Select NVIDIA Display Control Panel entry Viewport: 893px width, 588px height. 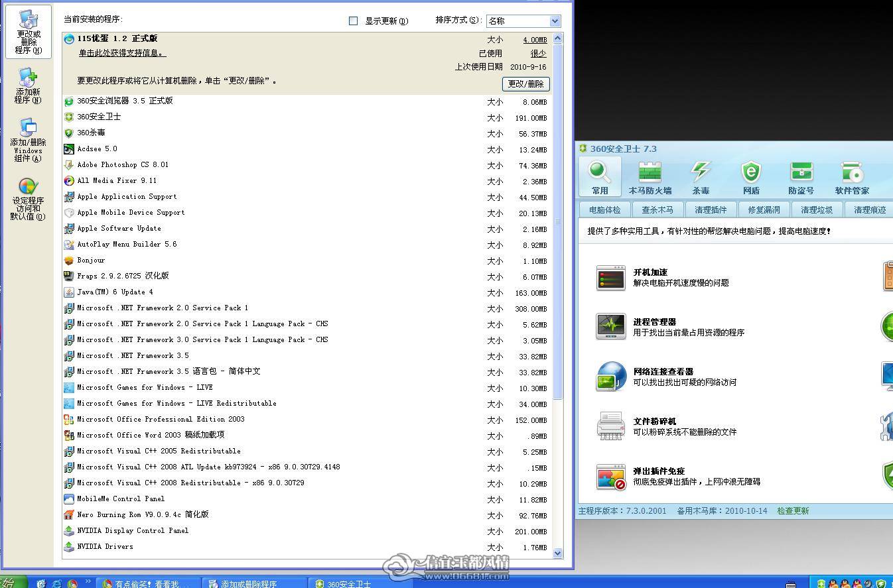307,531
